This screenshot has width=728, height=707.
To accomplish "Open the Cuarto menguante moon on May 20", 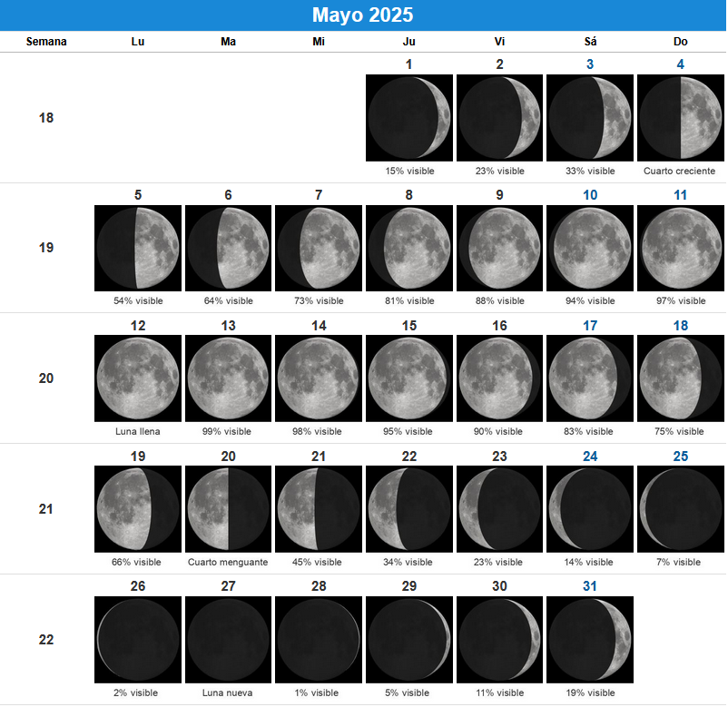I will point(228,509).
